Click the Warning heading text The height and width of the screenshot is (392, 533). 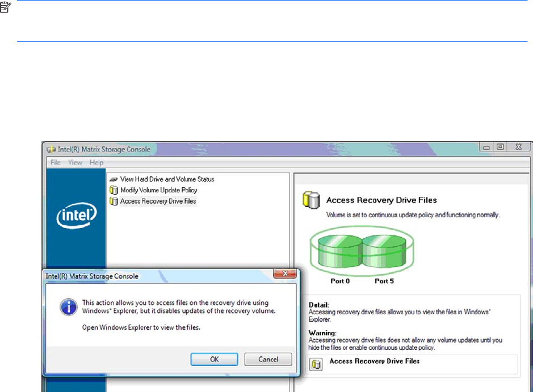point(322,333)
